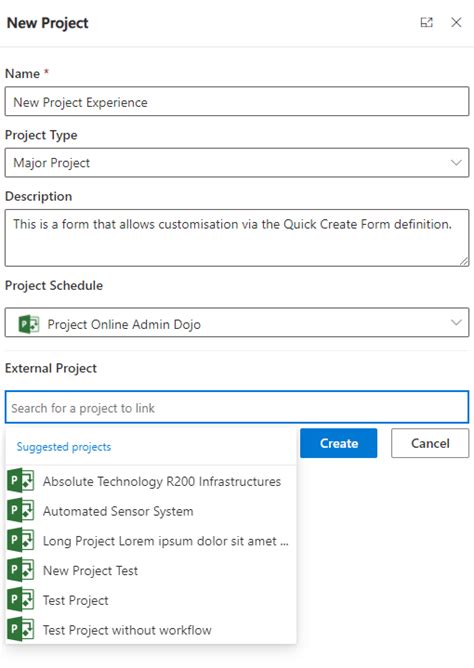Open the Major Project combo box
474x668 pixels.
237,162
